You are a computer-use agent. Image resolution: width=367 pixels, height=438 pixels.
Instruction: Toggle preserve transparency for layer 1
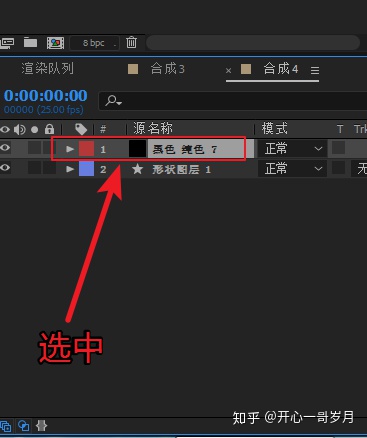pos(338,148)
